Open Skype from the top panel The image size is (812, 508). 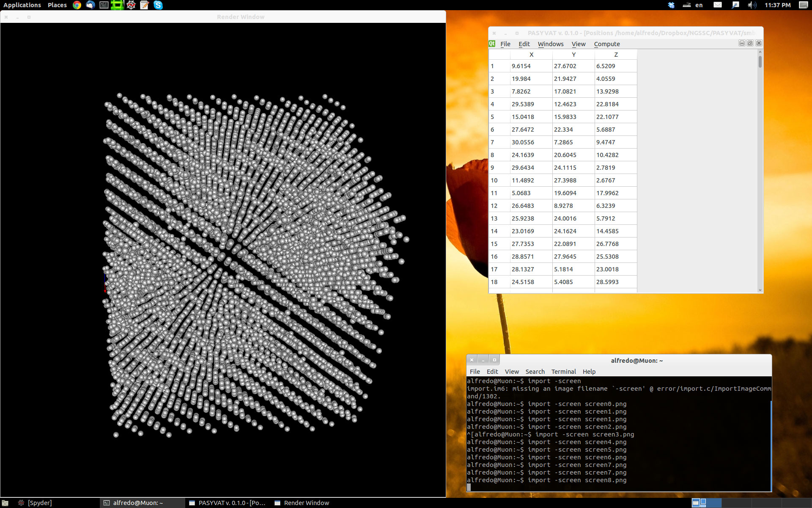[x=158, y=5]
